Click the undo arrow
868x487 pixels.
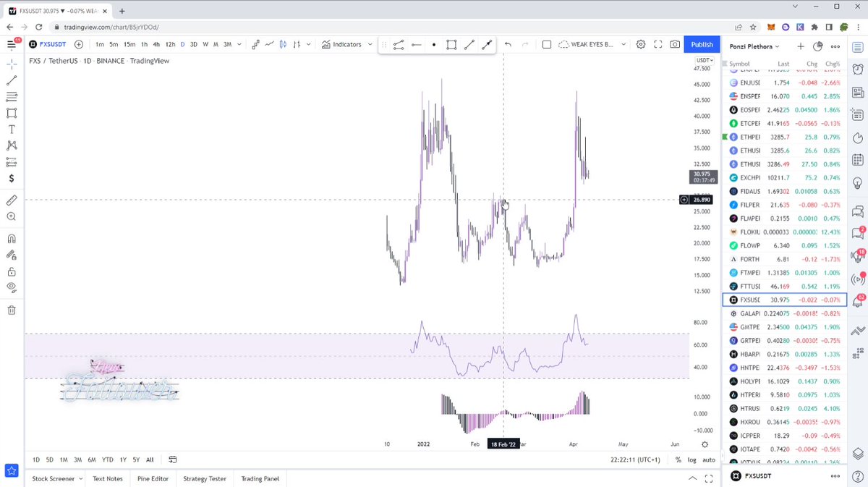508,45
